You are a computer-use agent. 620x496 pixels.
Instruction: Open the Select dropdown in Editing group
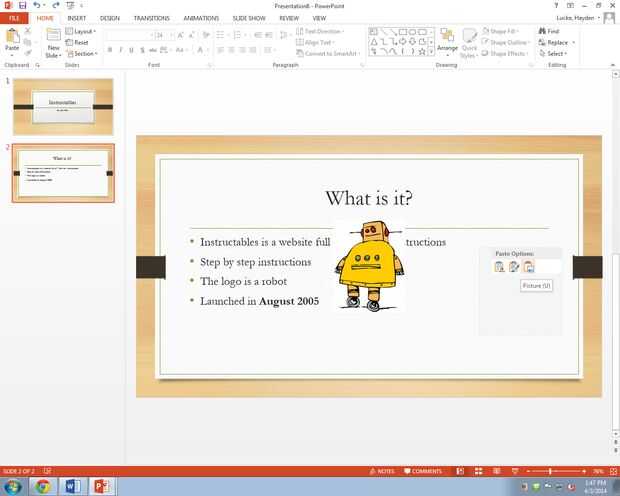click(x=553, y=53)
